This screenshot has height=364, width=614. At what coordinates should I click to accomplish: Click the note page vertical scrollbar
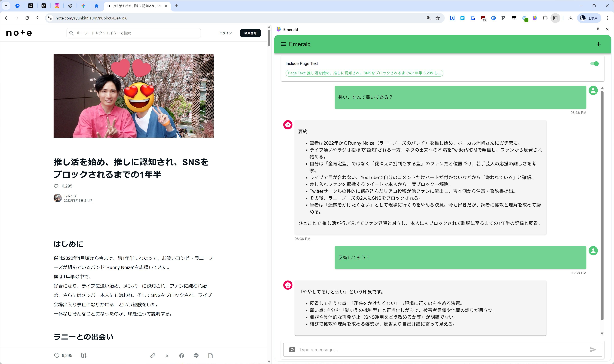[x=269, y=38]
